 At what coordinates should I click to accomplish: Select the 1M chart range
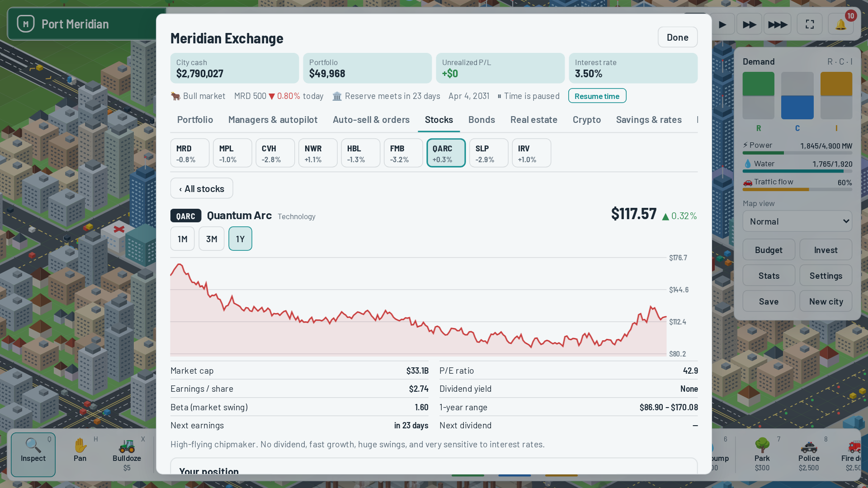point(183,239)
